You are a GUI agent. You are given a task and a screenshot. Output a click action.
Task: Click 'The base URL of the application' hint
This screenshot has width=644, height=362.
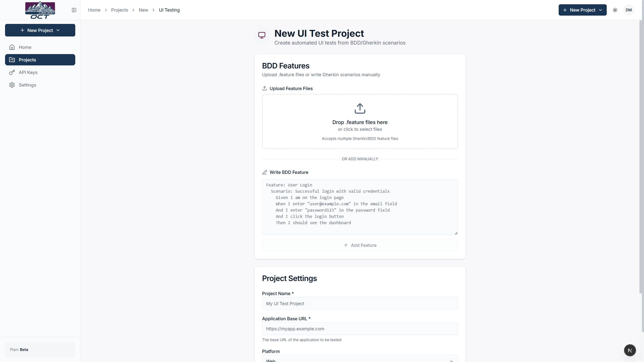point(302,340)
